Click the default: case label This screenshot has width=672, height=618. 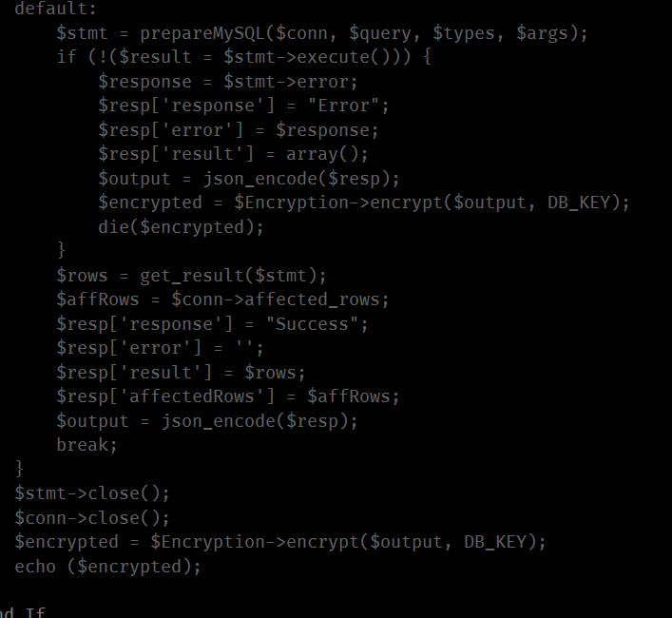pos(56,8)
